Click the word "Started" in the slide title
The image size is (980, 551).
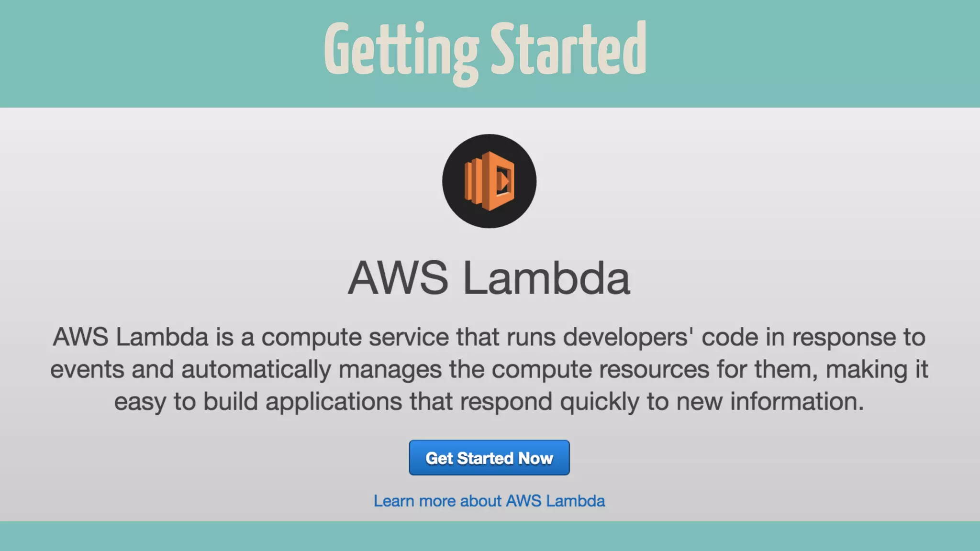click(568, 50)
